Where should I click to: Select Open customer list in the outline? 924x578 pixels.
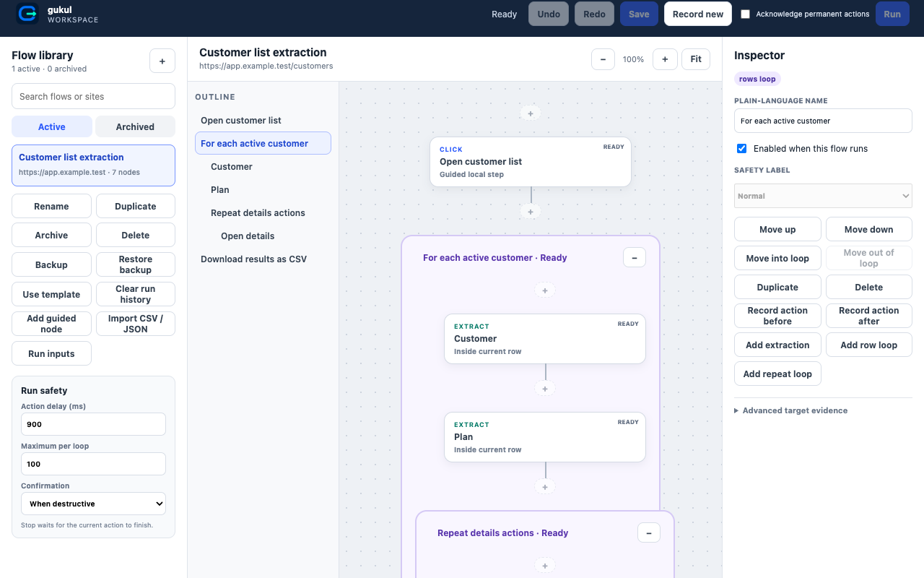[x=263, y=120]
